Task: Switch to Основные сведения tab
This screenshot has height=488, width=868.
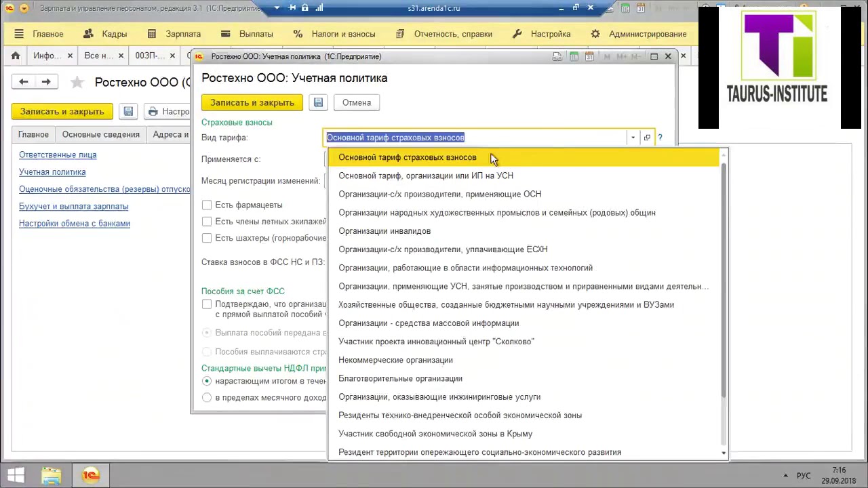Action: (x=101, y=134)
